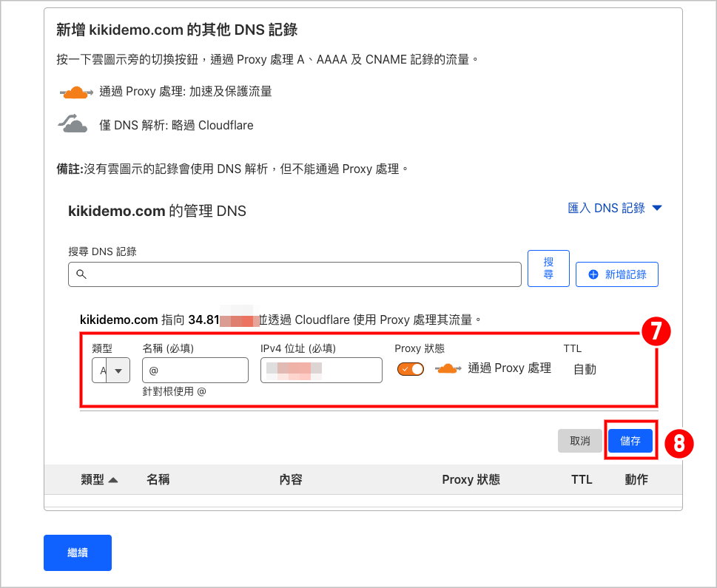Click the IPv4 位址 input field

[321, 371]
